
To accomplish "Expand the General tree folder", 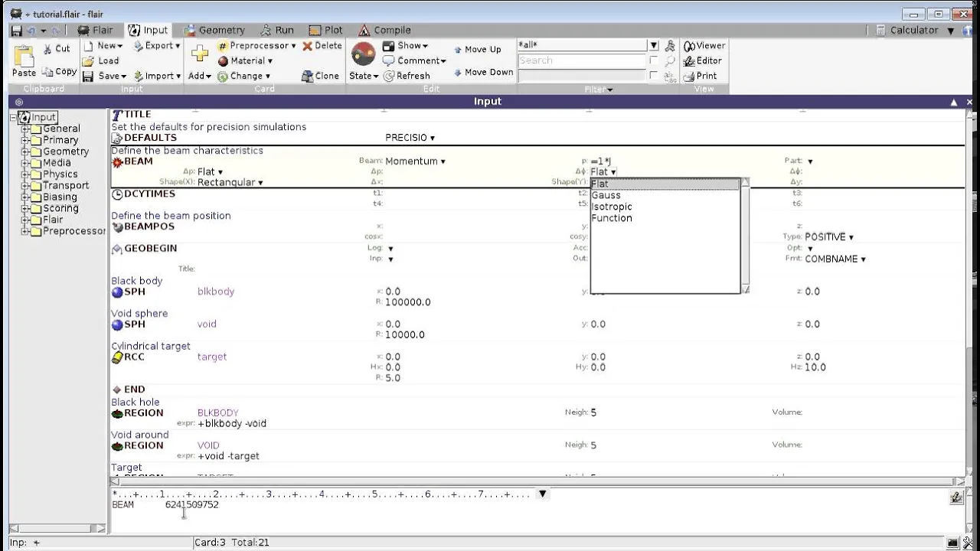I will point(25,129).
